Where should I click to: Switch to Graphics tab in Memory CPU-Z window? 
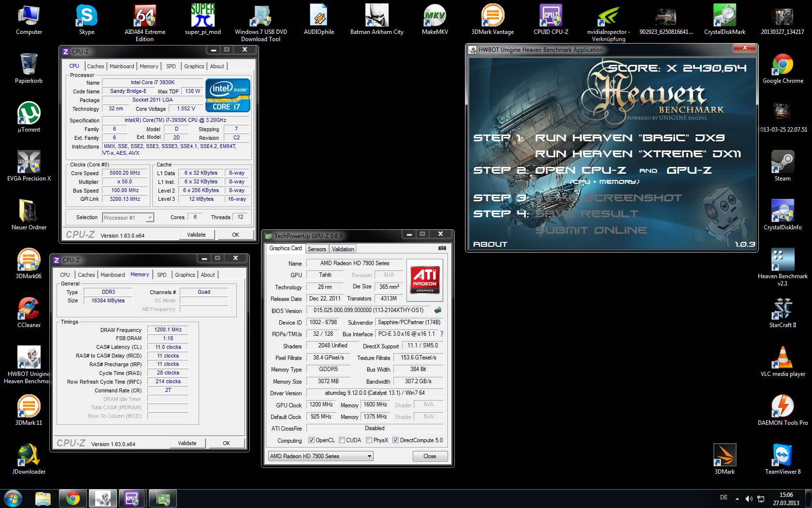click(185, 275)
